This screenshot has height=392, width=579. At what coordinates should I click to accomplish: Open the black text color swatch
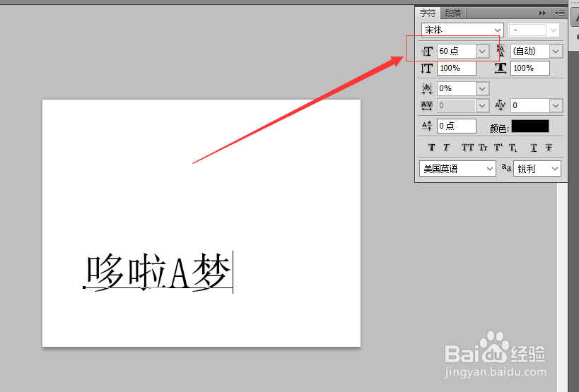530,126
